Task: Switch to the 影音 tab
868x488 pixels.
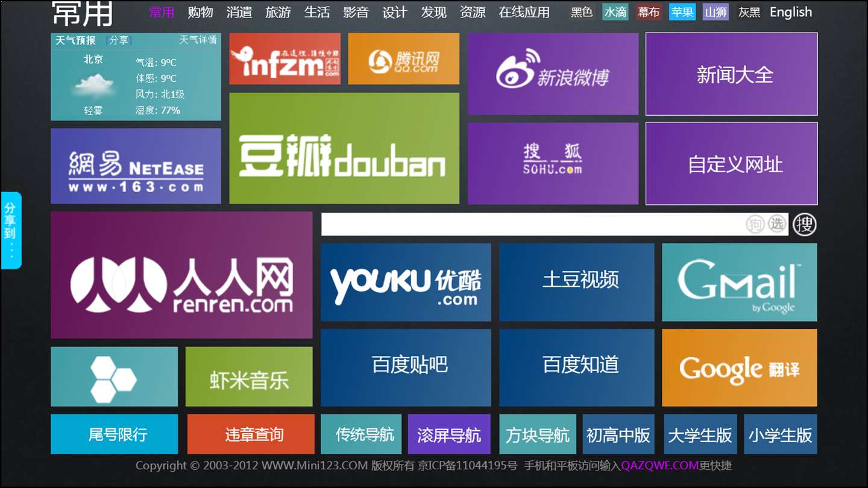Action: (x=356, y=12)
